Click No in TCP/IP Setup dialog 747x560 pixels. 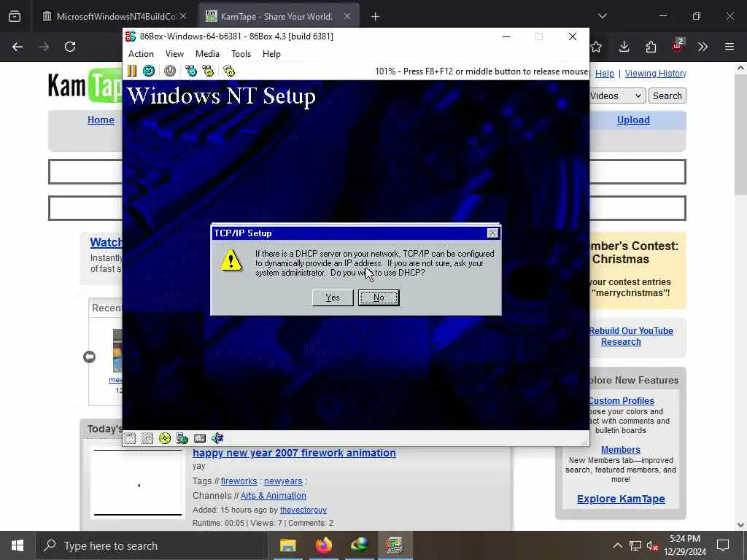[379, 297]
